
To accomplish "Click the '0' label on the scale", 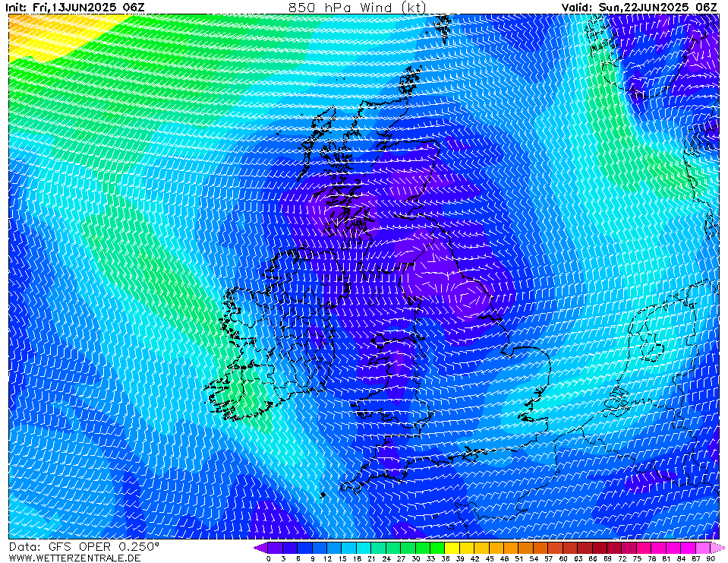I will (269, 558).
